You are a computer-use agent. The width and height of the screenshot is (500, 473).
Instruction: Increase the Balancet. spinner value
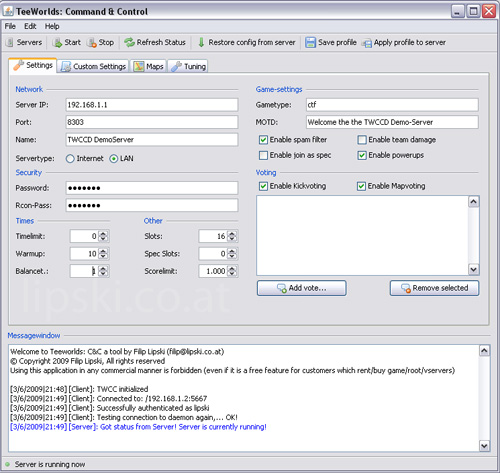[x=103, y=268]
